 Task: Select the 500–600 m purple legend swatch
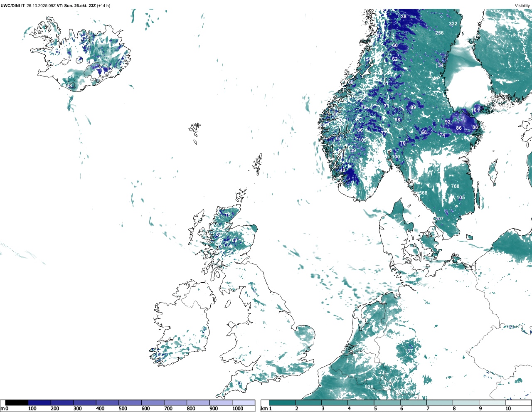click(x=130, y=402)
